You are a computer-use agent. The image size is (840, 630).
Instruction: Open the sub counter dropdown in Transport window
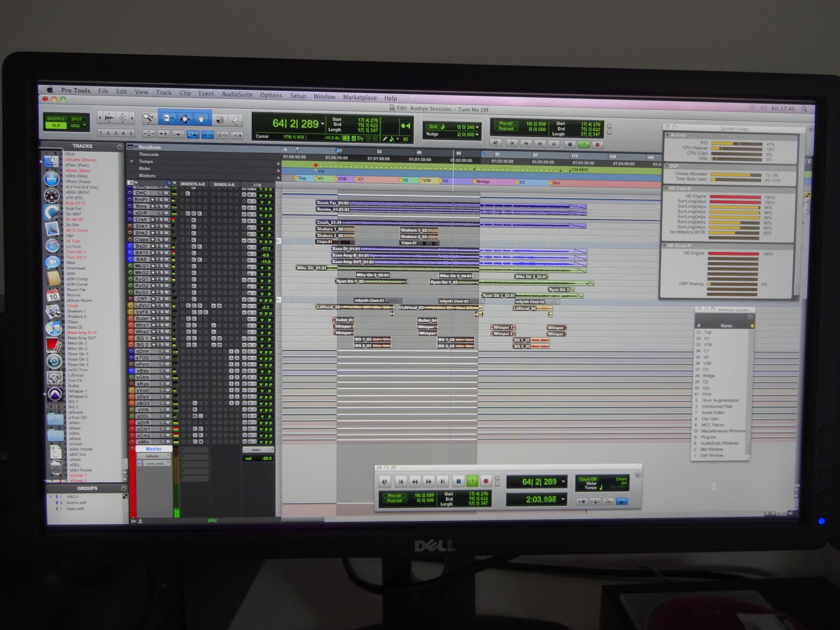[563, 500]
